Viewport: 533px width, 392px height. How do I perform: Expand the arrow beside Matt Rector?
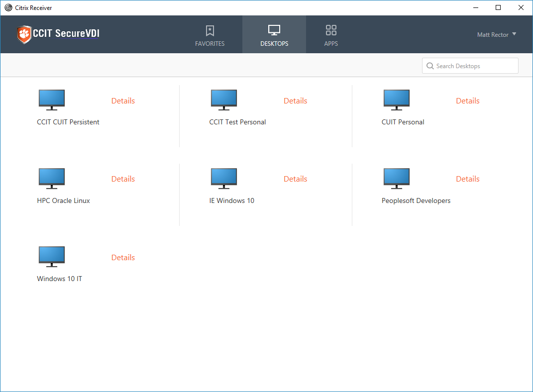[x=514, y=34]
